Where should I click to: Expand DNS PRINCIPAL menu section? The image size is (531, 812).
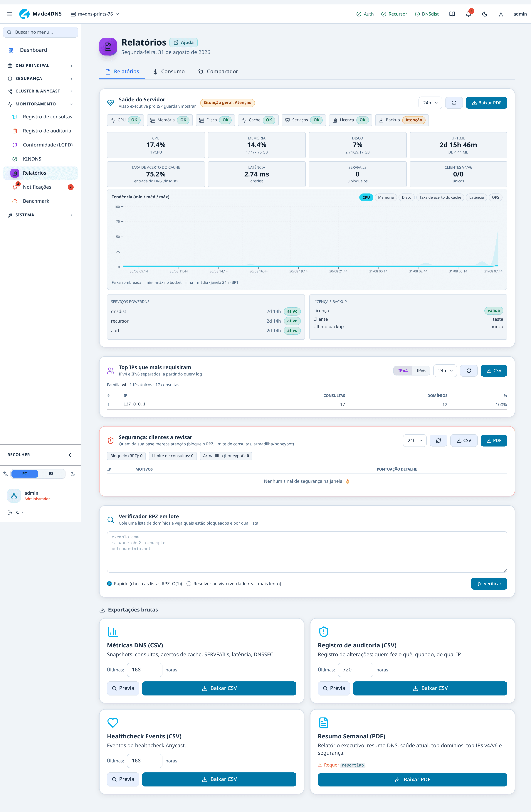(41, 65)
